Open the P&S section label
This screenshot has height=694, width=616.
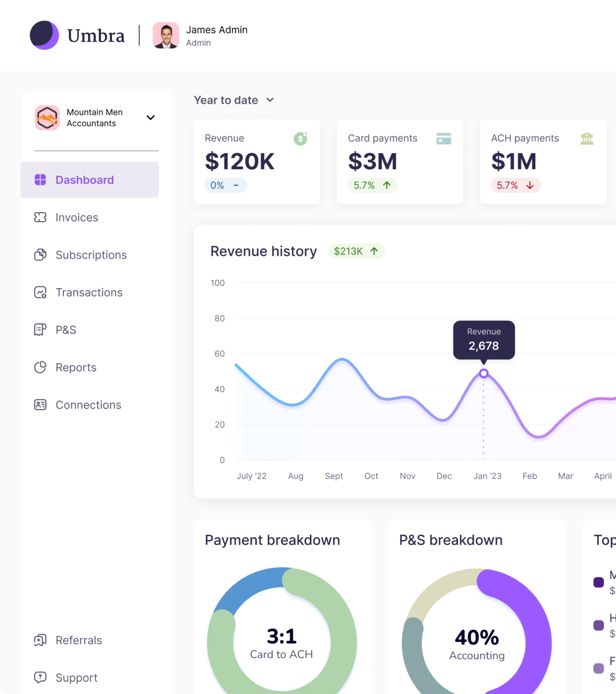(66, 330)
